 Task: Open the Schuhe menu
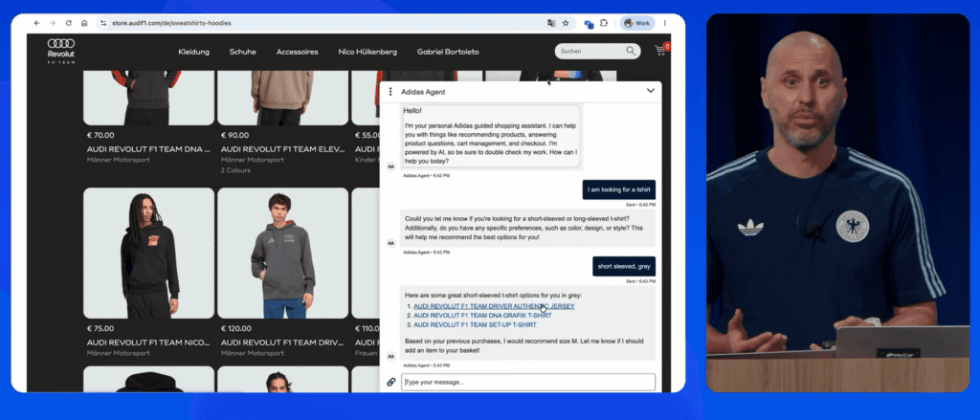pyautogui.click(x=242, y=52)
